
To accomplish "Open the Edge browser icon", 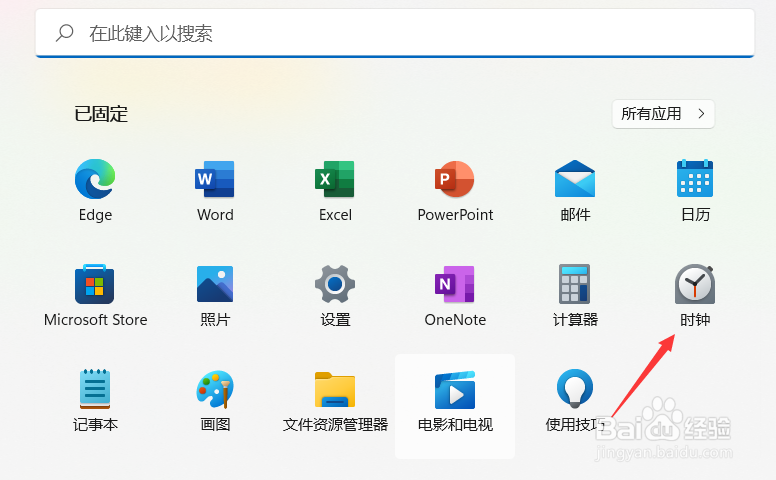I will 95,179.
